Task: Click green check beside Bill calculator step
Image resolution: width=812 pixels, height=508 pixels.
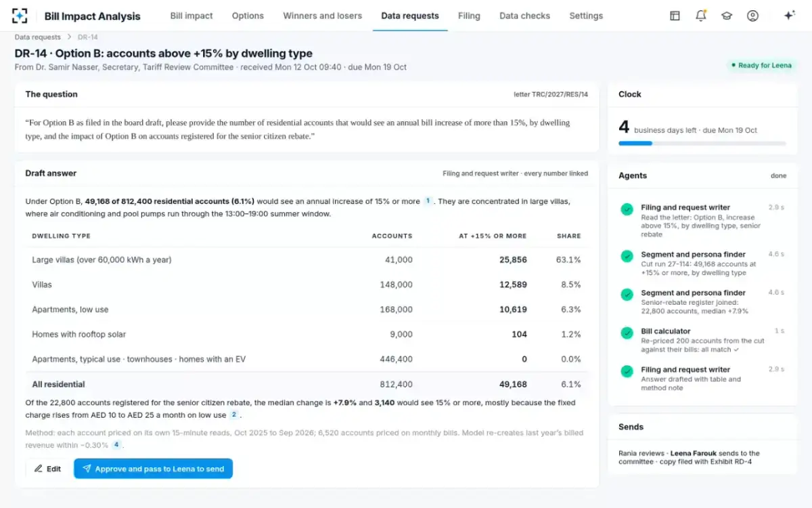Action: coord(627,333)
